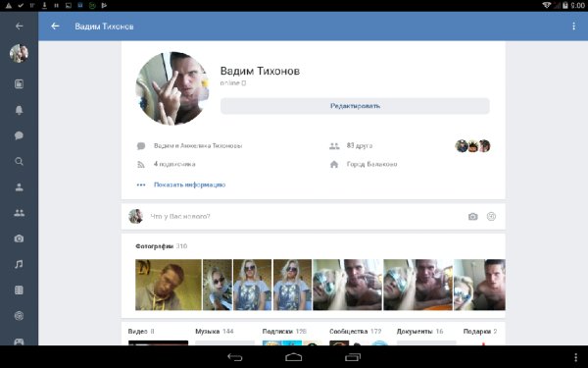Viewport: 588px width, 368px height.
Task: Open messages chat bubble in sidebar
Action: click(19, 135)
